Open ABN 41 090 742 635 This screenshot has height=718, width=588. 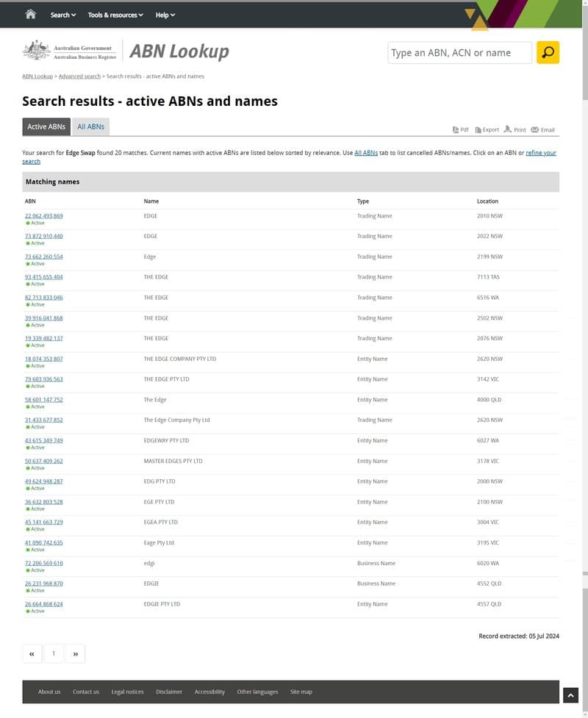[x=44, y=542]
